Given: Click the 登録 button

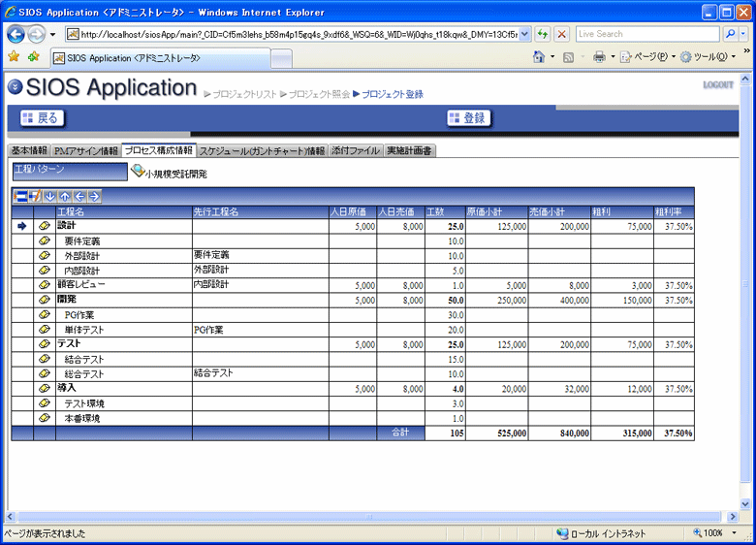Looking at the screenshot, I should click(468, 117).
